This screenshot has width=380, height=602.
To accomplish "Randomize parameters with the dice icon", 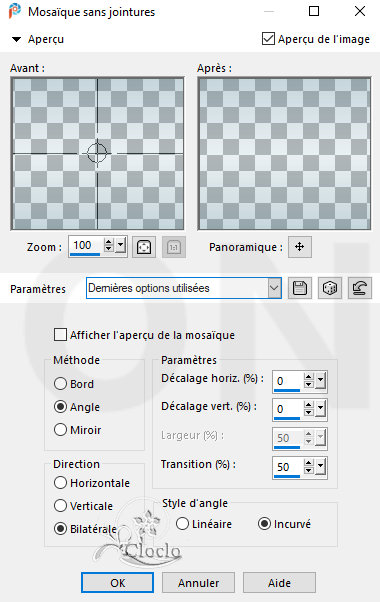I will pyautogui.click(x=330, y=288).
